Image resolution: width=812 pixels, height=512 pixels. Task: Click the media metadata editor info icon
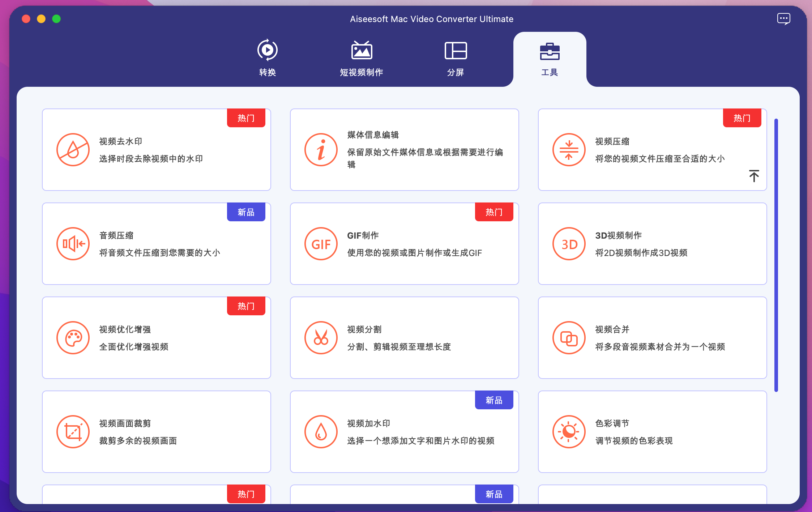(x=321, y=150)
